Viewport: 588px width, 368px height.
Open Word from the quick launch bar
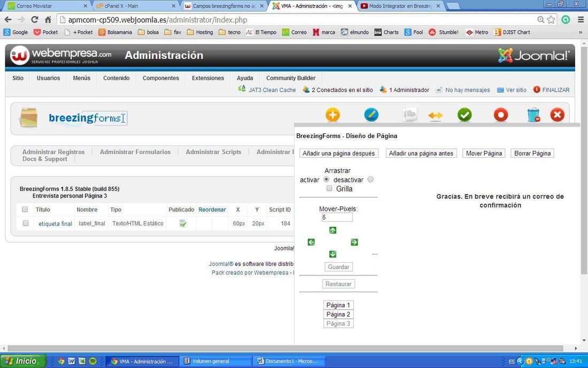(x=72, y=361)
